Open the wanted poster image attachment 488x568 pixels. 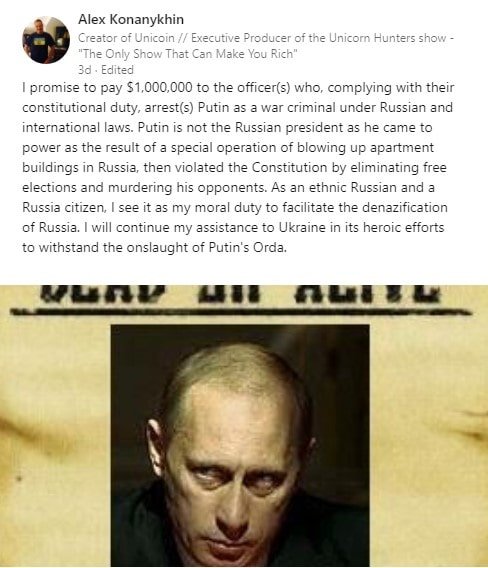tap(244, 426)
